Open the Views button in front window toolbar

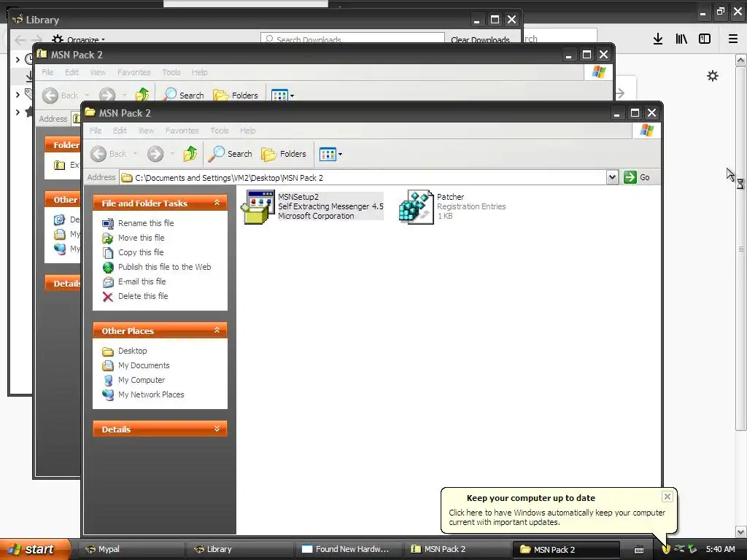click(330, 154)
